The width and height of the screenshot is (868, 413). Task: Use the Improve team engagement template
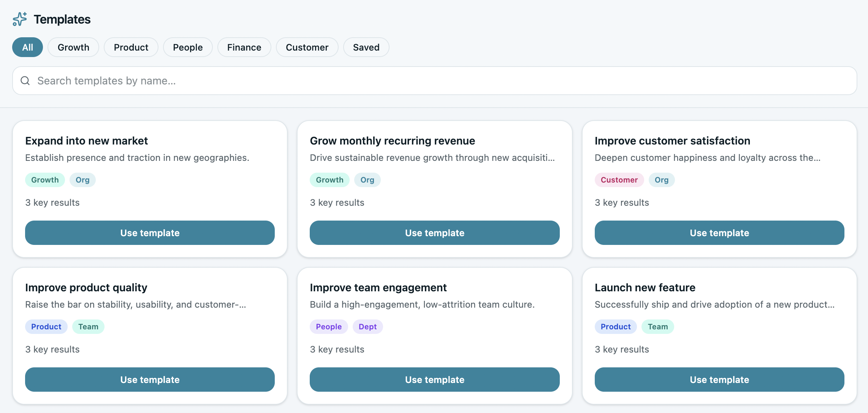pos(435,380)
